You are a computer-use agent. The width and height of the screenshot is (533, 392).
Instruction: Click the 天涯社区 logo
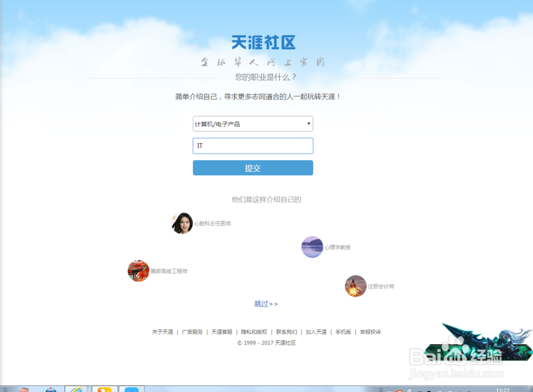coord(263,43)
